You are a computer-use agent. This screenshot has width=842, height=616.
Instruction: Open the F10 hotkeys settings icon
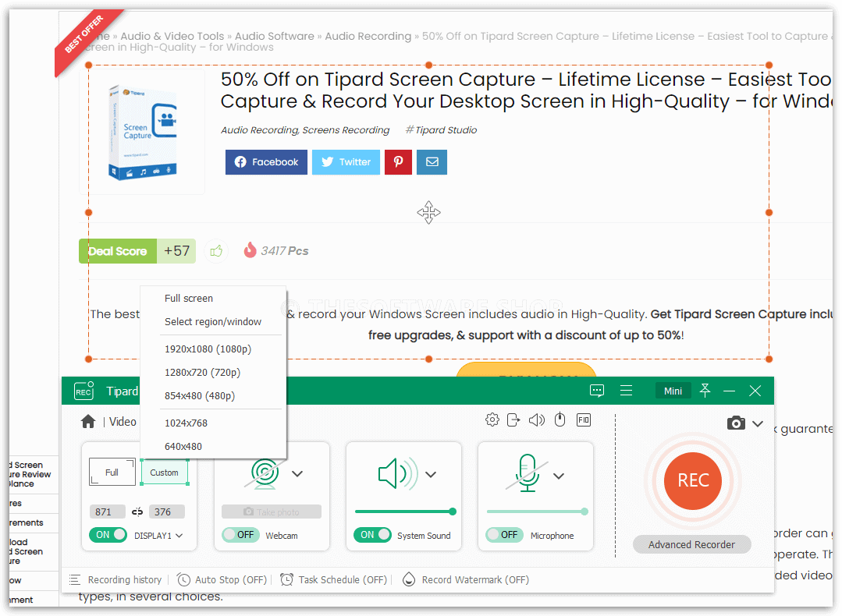tap(583, 420)
